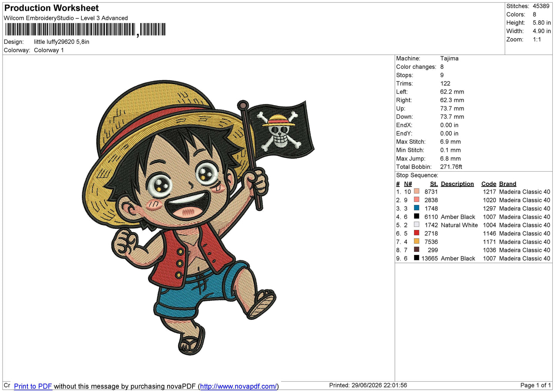
Task: Click the Total Bobbin value '271.76ft'
Action: [451, 167]
